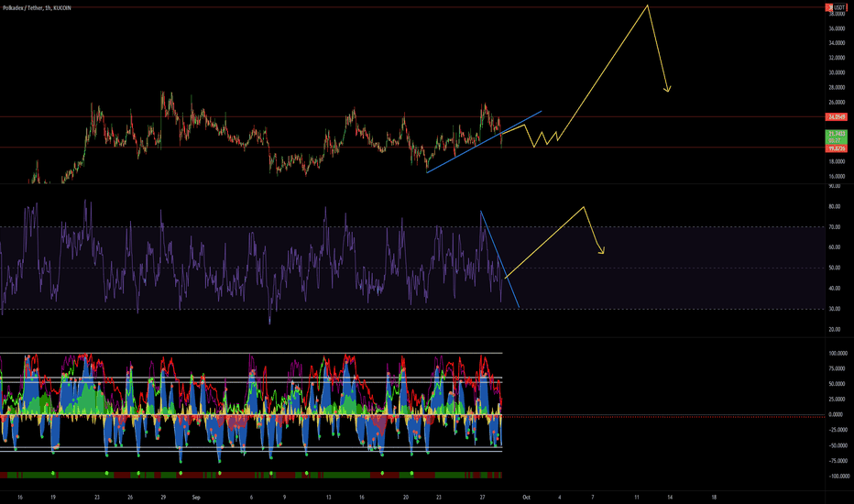
Task: Click the 29 date label on time axis
Action: click(163, 497)
